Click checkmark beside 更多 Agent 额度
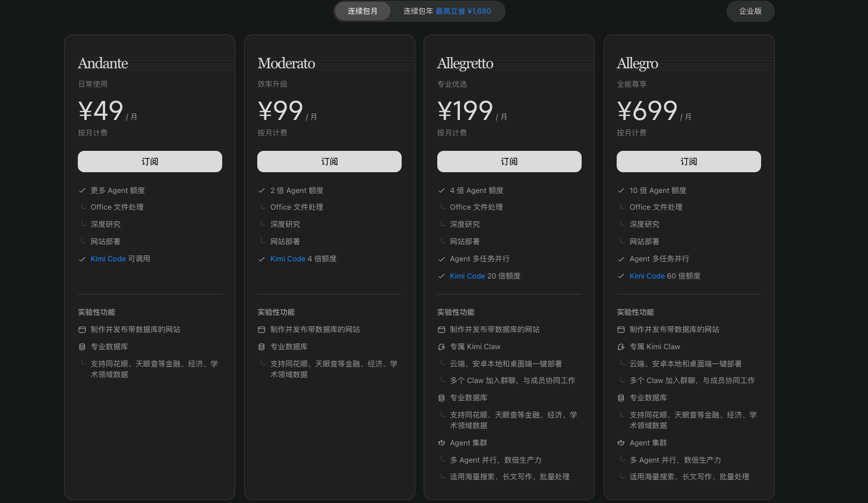Screen dimensions: 868x503 [82, 191]
